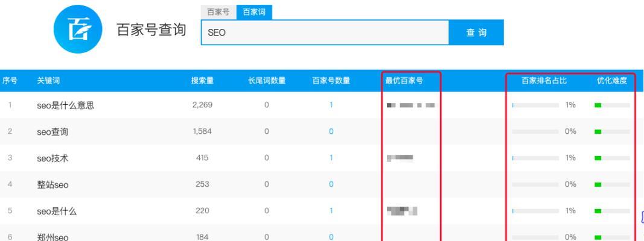Screen dimensions: 644x241
Task: Sort by the 百家号数量 column header
Action: [x=331, y=81]
